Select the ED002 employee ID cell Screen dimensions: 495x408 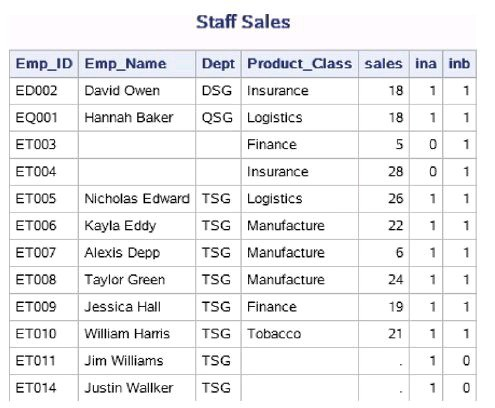[44, 91]
